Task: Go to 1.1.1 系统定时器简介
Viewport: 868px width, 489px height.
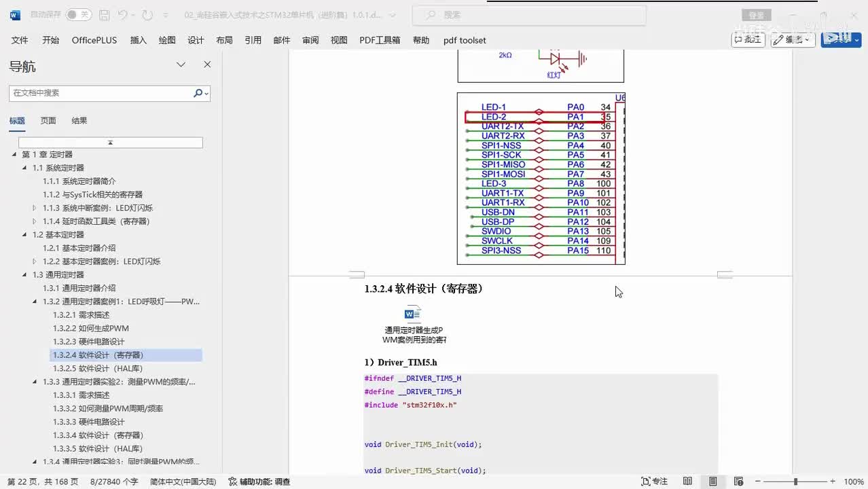Action: pos(79,181)
